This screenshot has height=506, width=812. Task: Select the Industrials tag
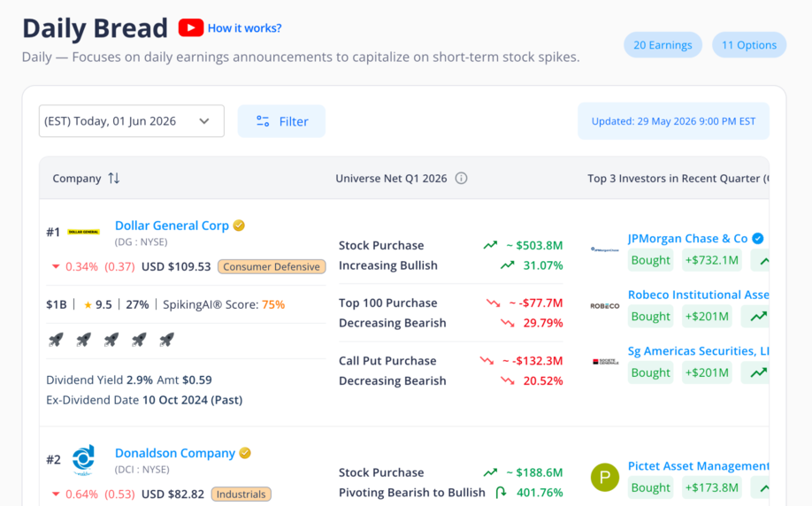pos(241,494)
